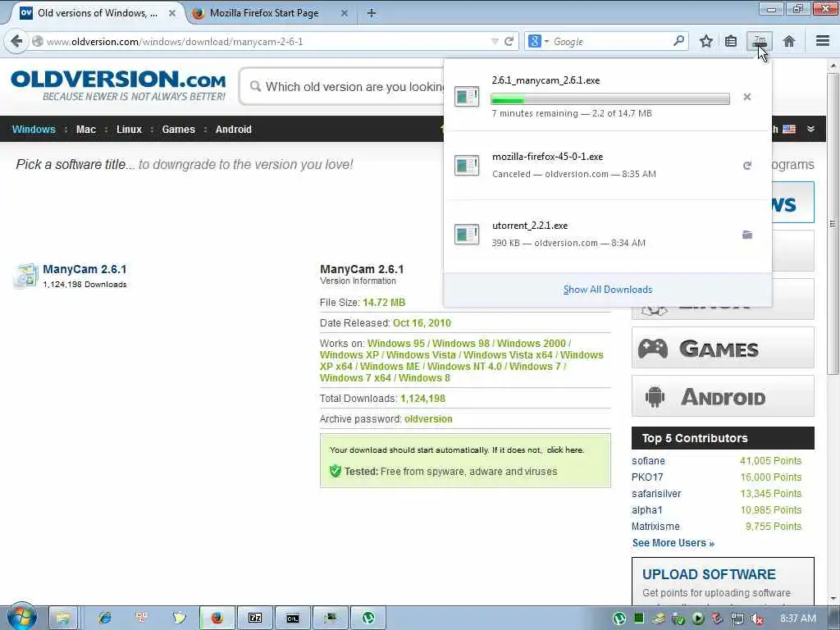
Task: Launch Internet Explorer from the taskbar
Action: pyautogui.click(x=105, y=619)
